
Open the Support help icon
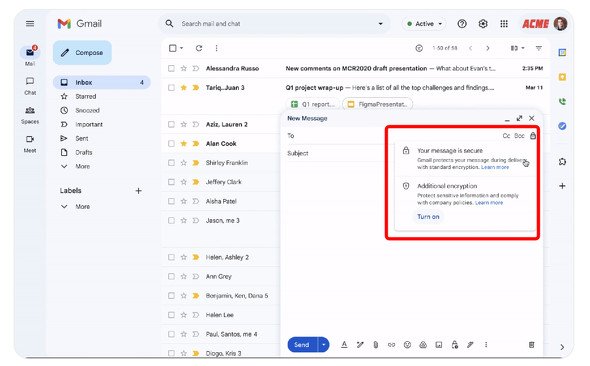(462, 24)
